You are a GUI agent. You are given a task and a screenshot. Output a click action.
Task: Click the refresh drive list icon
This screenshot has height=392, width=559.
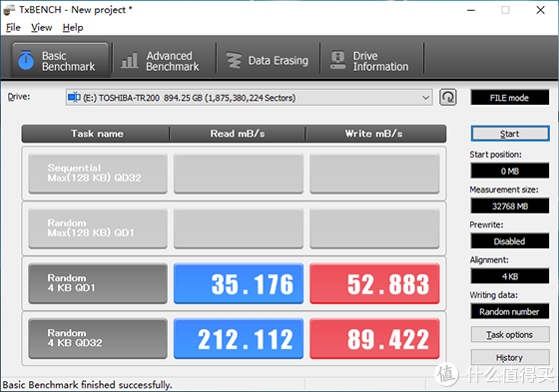(x=448, y=97)
